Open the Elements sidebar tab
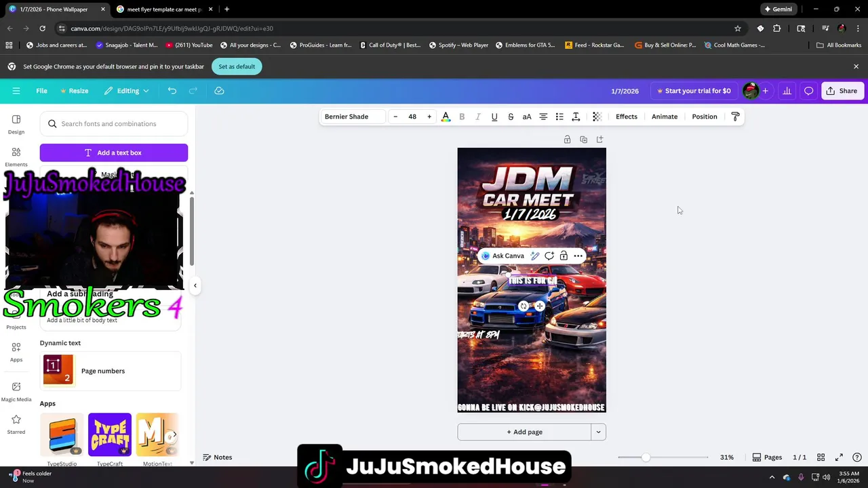Image resolution: width=868 pixels, height=488 pixels. (x=16, y=157)
